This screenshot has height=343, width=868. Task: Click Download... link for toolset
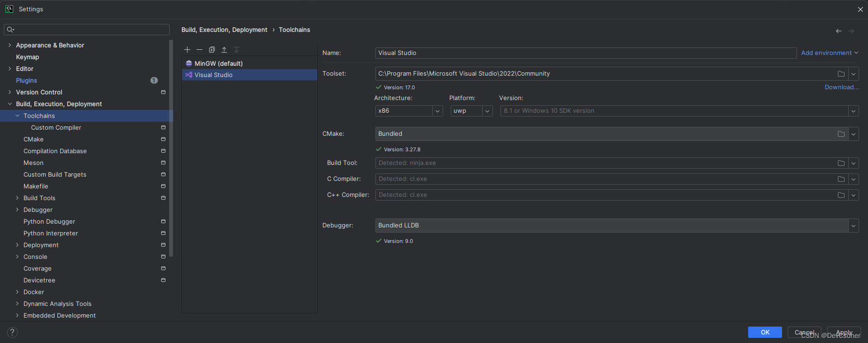pos(842,87)
